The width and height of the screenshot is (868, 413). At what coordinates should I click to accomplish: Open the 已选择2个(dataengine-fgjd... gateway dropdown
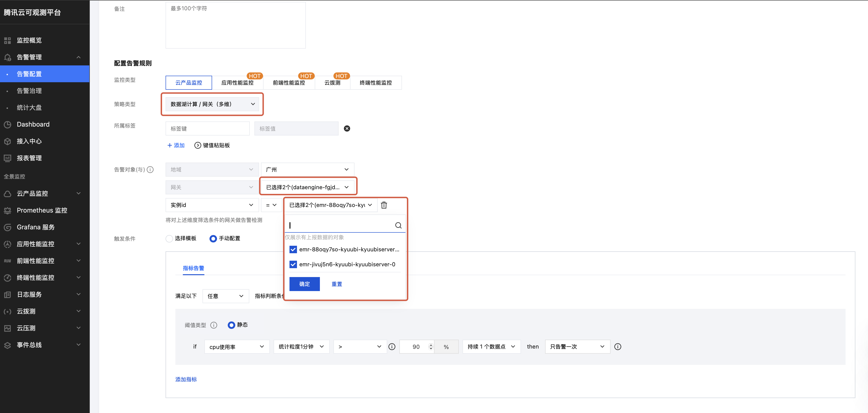[x=308, y=188]
